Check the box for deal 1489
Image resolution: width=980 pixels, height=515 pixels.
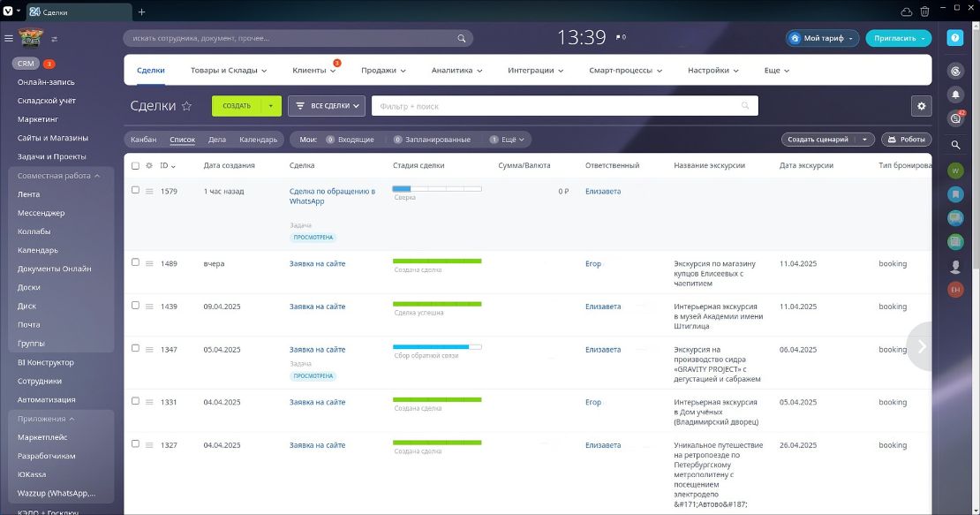(x=135, y=262)
